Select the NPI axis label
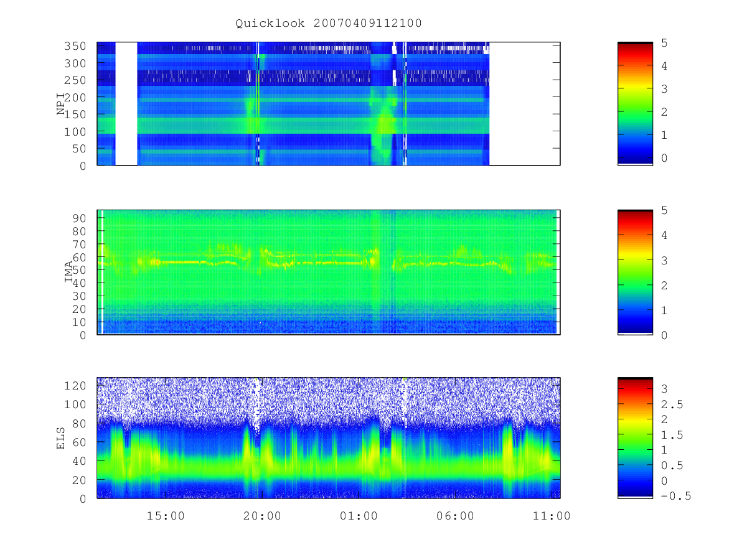Viewport: 747px width, 560px height. tap(62, 105)
